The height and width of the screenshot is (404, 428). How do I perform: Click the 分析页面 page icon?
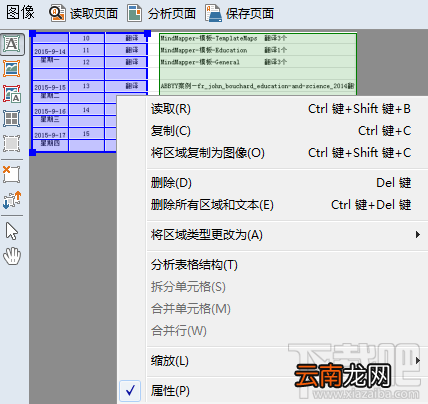pos(135,14)
